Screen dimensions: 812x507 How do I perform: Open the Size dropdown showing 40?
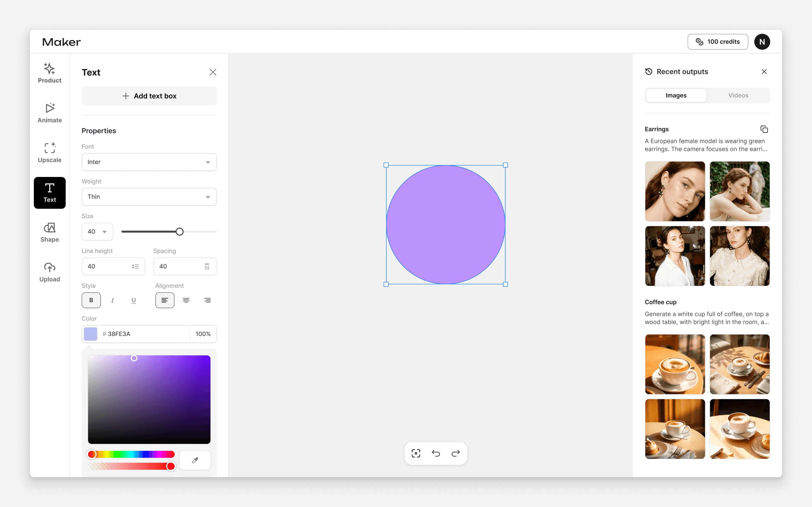(97, 232)
